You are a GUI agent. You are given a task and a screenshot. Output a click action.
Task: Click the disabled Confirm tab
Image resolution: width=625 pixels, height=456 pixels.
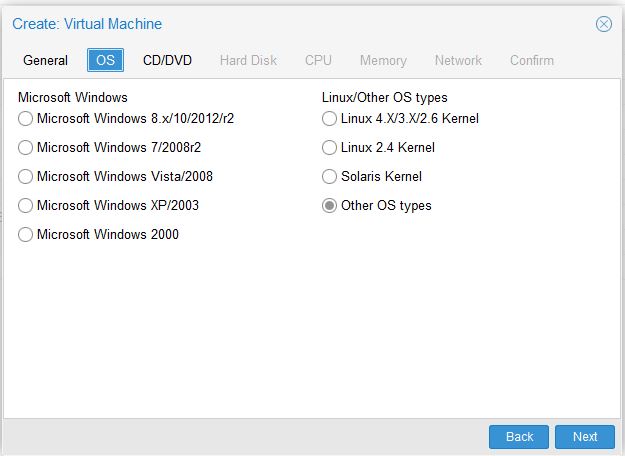coord(532,60)
